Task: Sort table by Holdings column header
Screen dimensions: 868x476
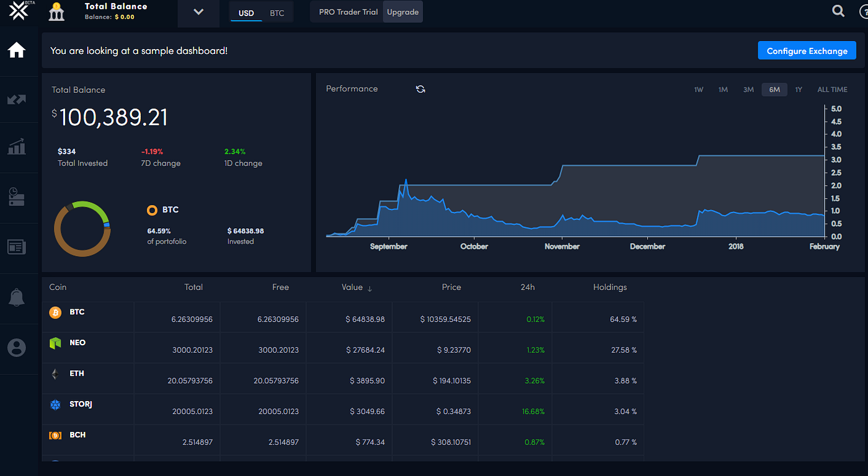Action: [x=610, y=288]
